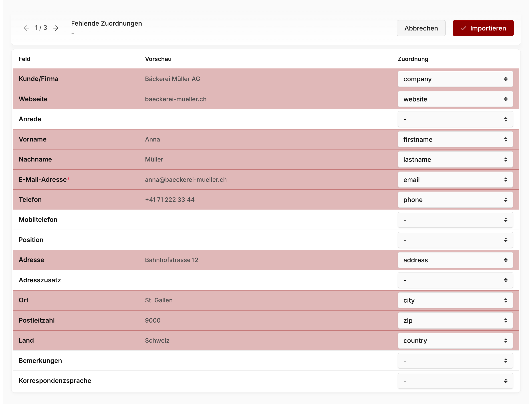Viewport: 532px width, 404px height.
Task: Click the Ort field label
Action: pos(24,300)
